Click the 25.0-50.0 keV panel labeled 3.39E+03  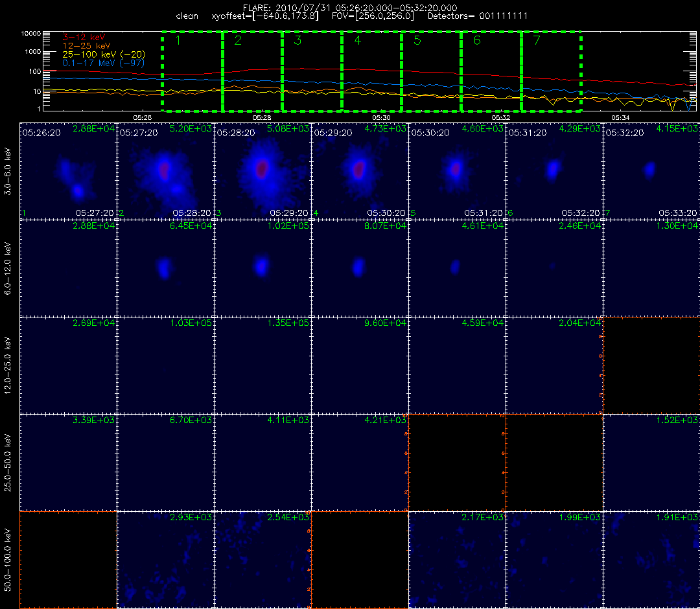point(68,463)
